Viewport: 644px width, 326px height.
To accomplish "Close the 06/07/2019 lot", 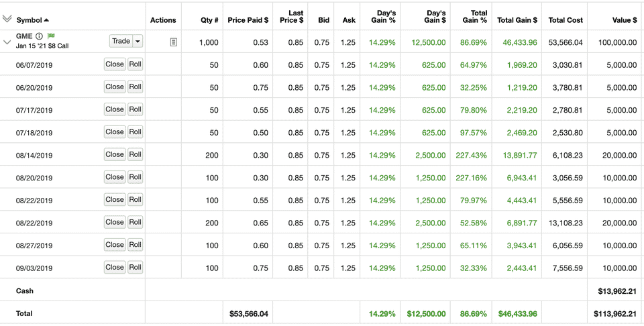I will 115,64.
